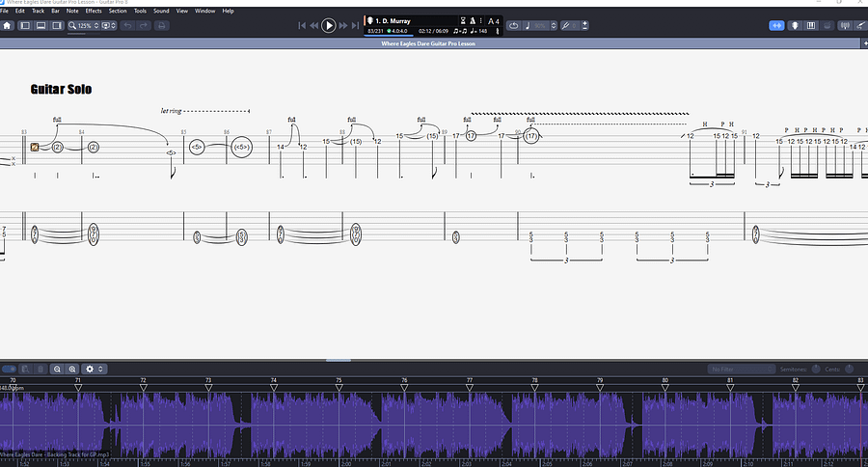Click sync point marker for bar 75
Screen dimensions: 868x467
339,387
